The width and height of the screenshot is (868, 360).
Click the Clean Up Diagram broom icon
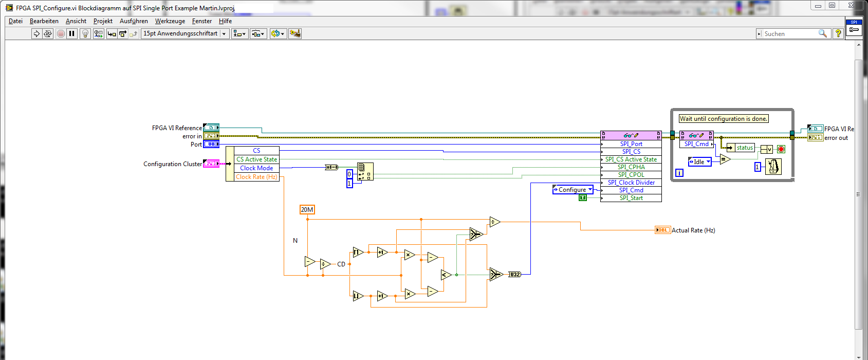pos(295,34)
